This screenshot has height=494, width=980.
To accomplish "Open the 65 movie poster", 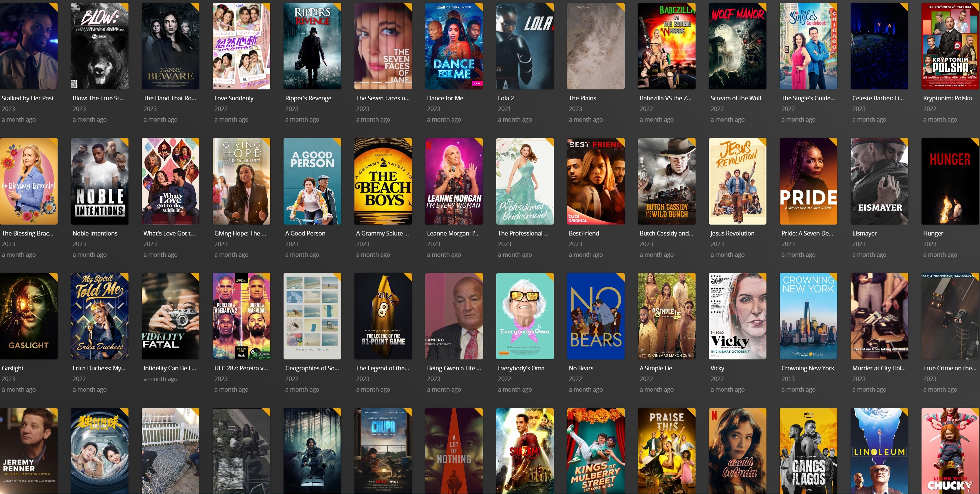I will point(312,451).
